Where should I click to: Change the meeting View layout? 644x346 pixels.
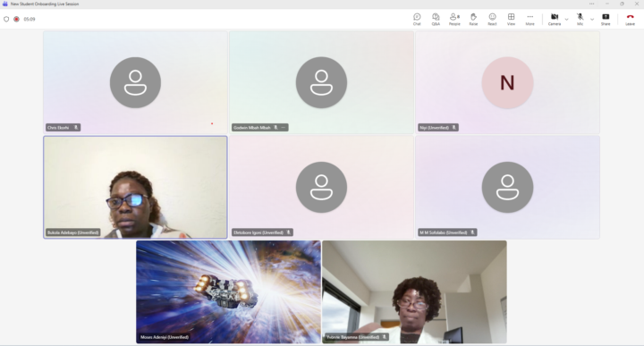(512, 19)
